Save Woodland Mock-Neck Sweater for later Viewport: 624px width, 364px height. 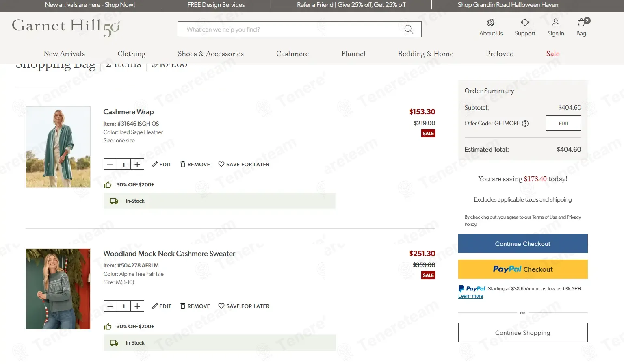pyautogui.click(x=244, y=306)
